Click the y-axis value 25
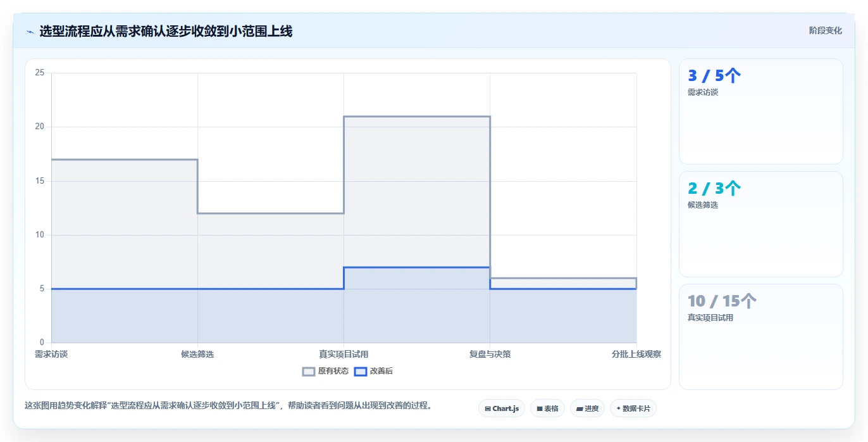Viewport: 868px width, 442px height. [x=39, y=73]
